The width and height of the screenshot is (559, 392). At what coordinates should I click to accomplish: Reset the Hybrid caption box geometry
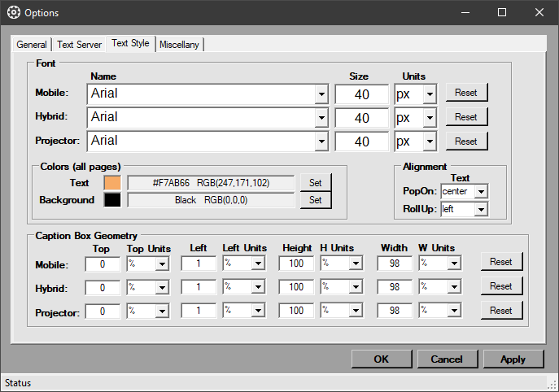(x=501, y=286)
